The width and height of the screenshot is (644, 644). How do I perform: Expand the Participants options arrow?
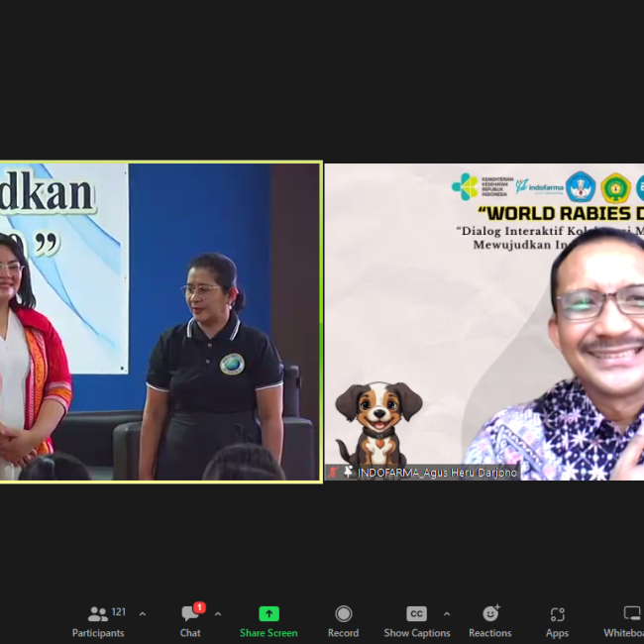(x=143, y=614)
